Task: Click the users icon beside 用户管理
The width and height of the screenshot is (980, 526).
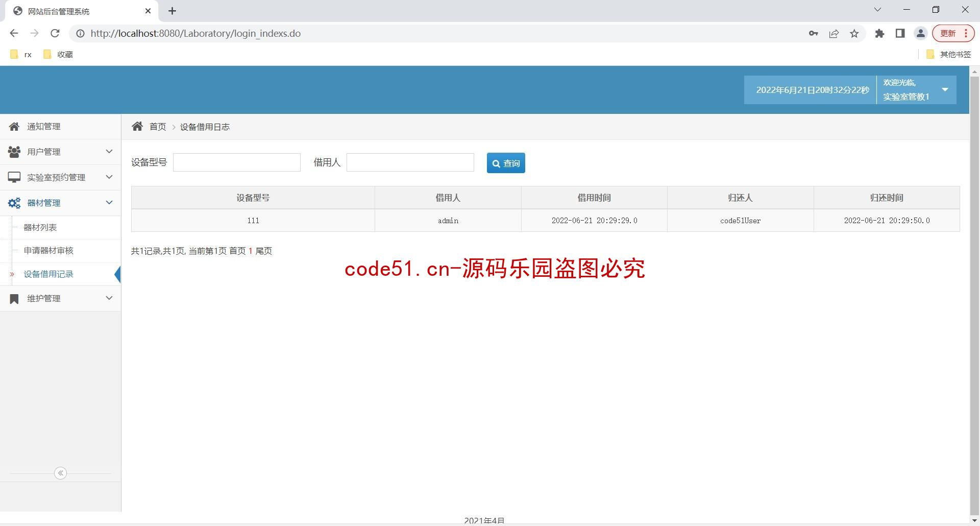Action: pyautogui.click(x=14, y=152)
